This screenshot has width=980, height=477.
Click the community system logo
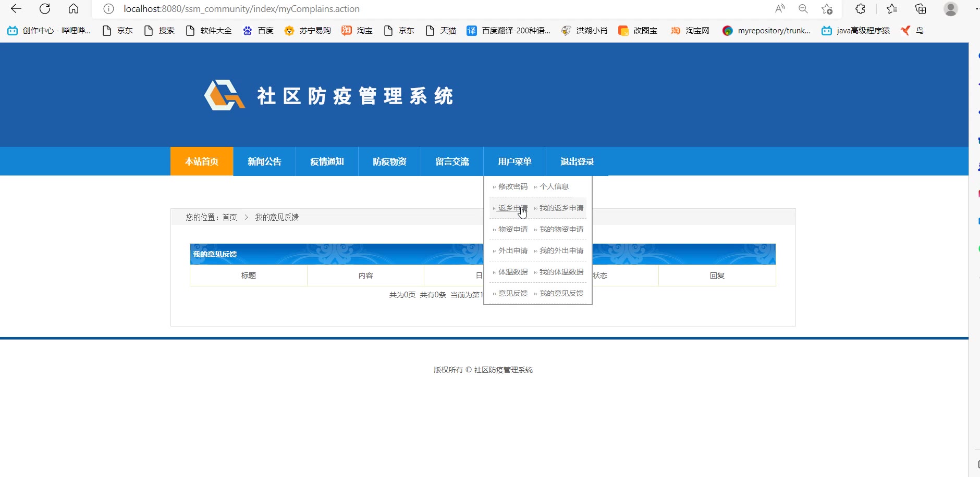tap(224, 95)
